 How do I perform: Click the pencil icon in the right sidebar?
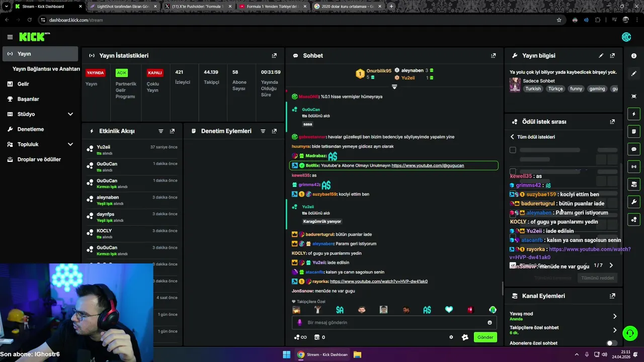pos(634,73)
